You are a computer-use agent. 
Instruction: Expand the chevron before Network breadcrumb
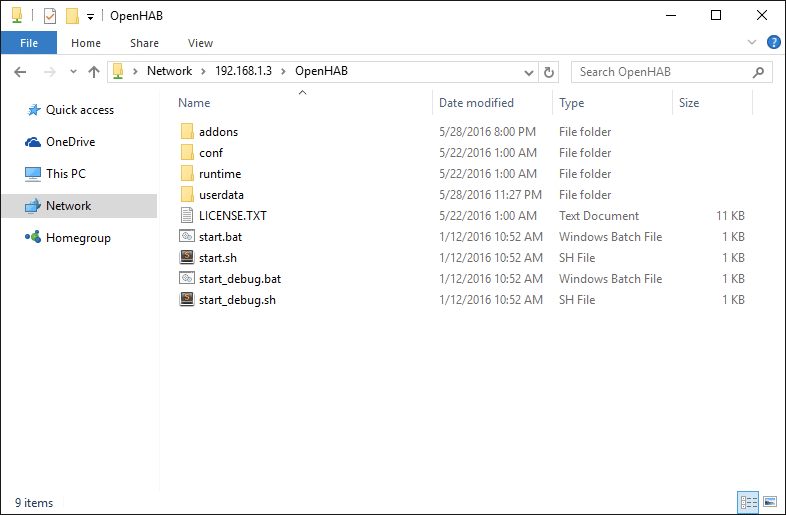pyautogui.click(x=135, y=72)
